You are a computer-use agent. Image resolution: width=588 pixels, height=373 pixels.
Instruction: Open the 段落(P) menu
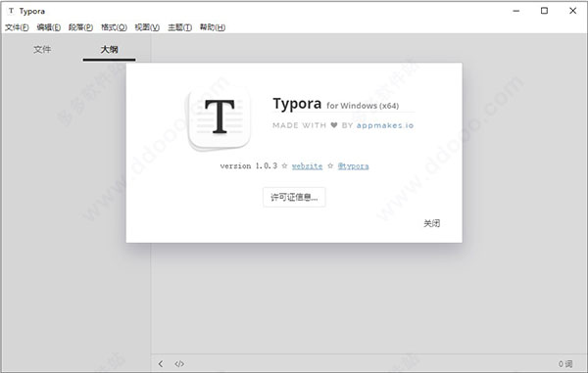point(80,27)
